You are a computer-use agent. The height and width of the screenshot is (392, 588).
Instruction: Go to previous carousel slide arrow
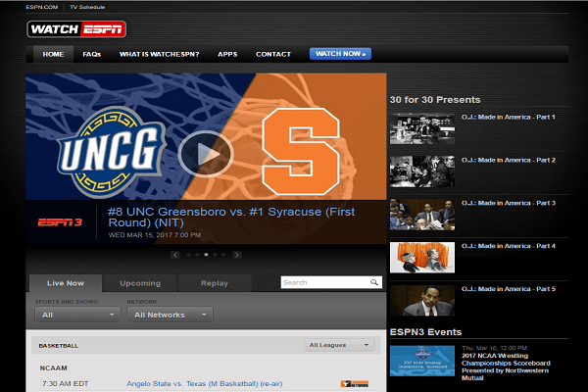coord(175,255)
